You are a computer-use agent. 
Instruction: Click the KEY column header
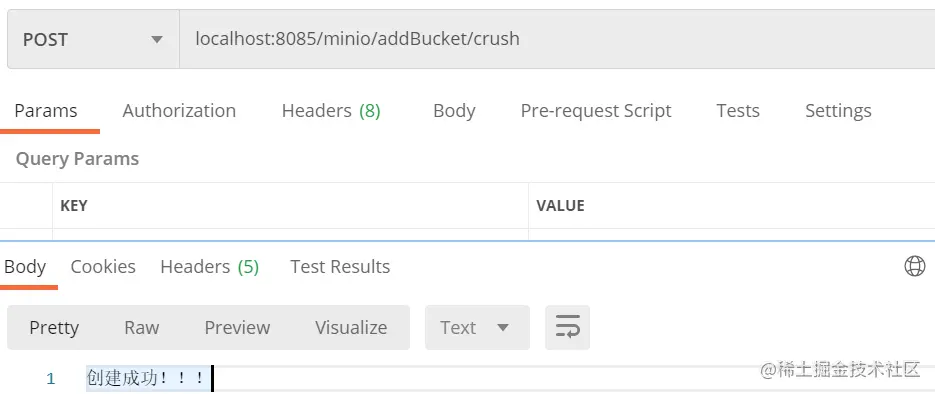[x=74, y=206]
